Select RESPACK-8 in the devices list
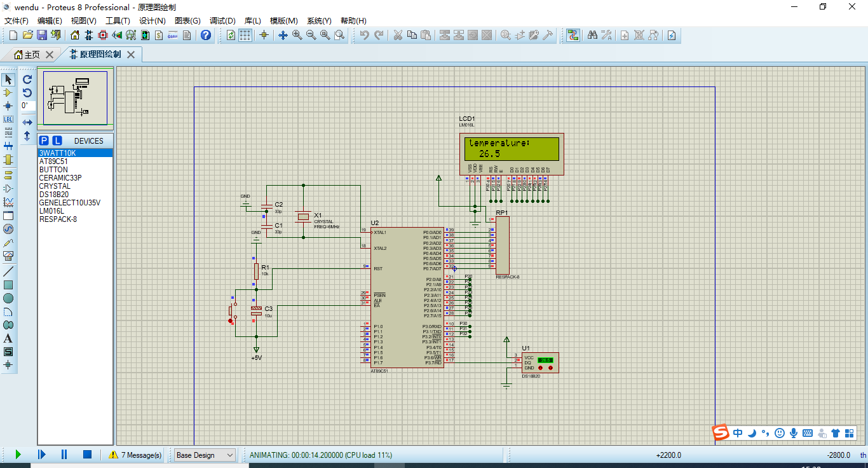The width and height of the screenshot is (868, 468). [x=75, y=219]
